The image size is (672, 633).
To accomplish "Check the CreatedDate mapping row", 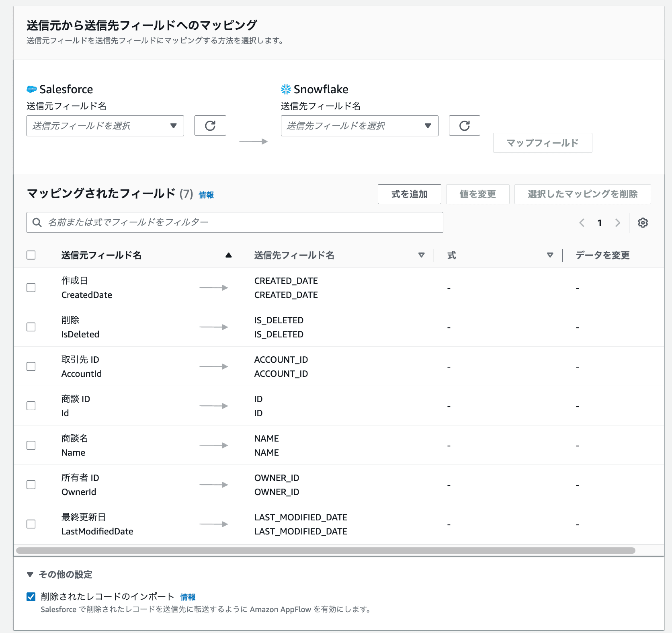I will tap(31, 288).
